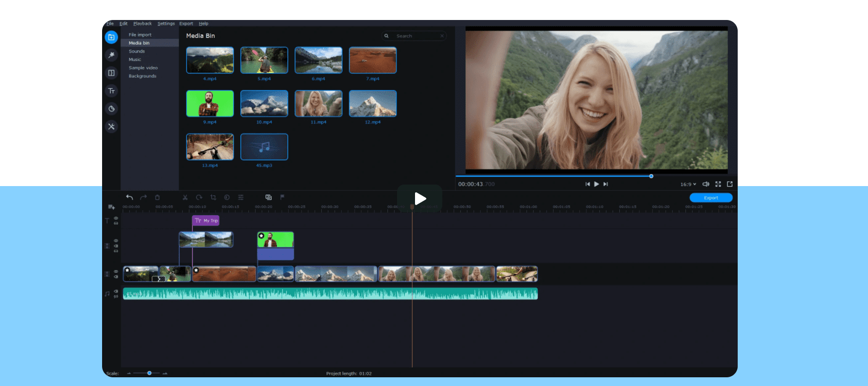Open the Filters magic wand section
The image size is (868, 386).
point(111,55)
